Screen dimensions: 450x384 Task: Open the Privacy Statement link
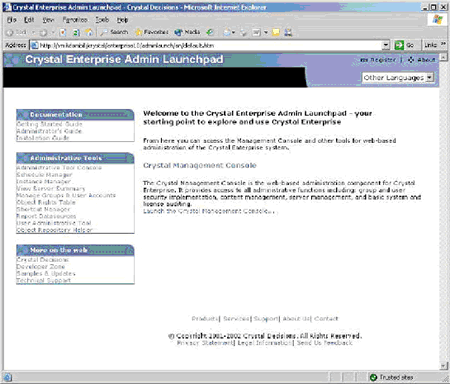click(x=205, y=343)
